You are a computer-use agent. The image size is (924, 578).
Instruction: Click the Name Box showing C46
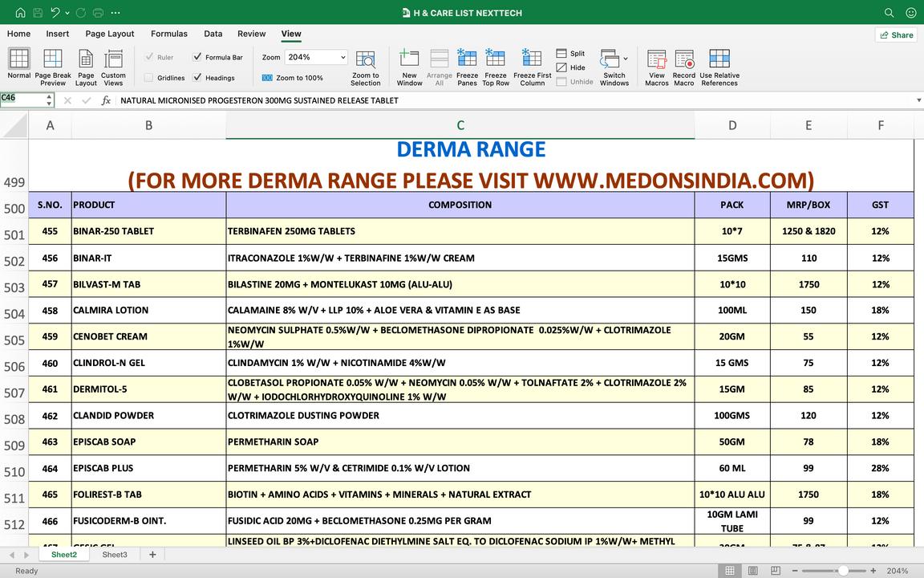pyautogui.click(x=22, y=99)
